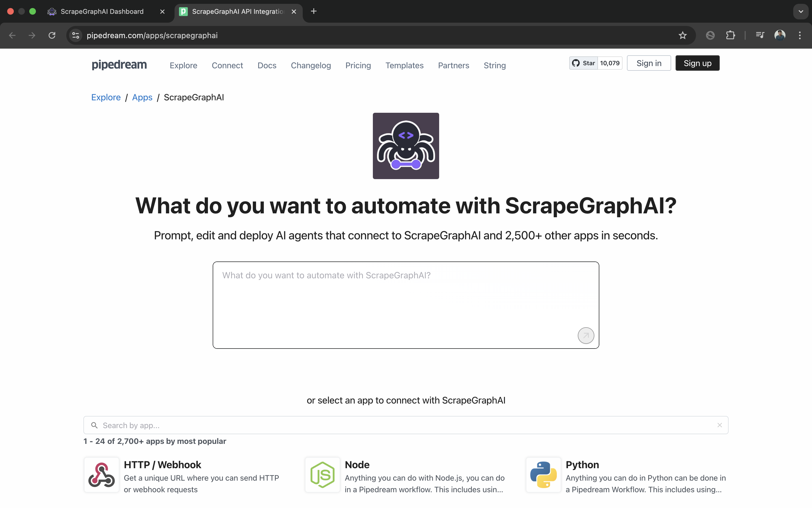Open the site information icon in address bar
This screenshot has width=812, height=508.
click(76, 35)
